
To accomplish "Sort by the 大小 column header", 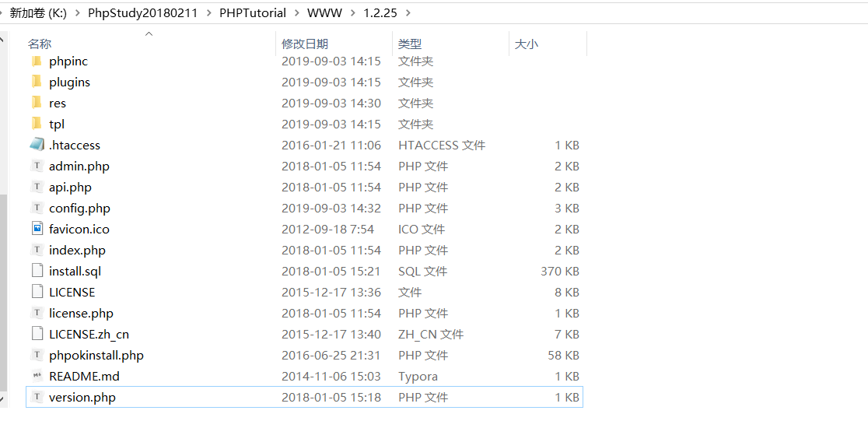I will [526, 44].
